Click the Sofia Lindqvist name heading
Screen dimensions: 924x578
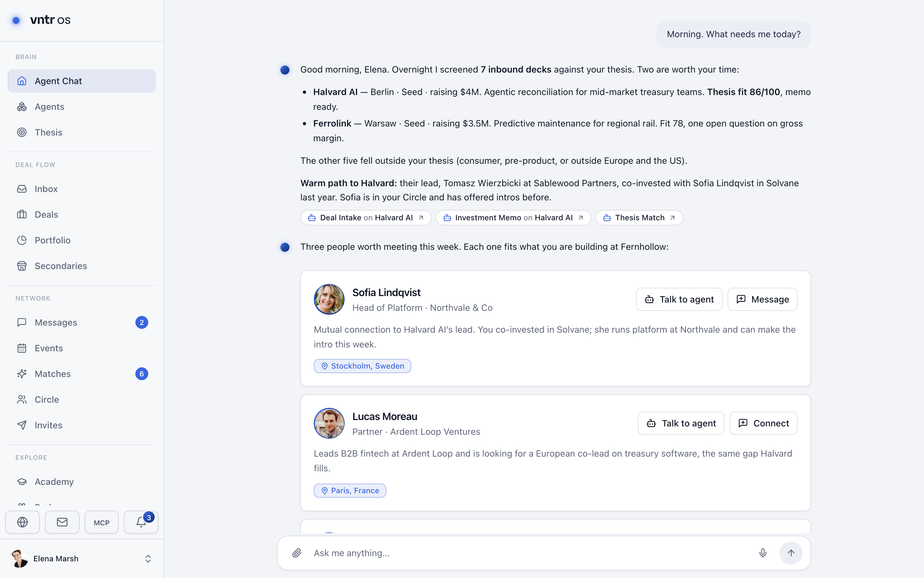(x=386, y=293)
